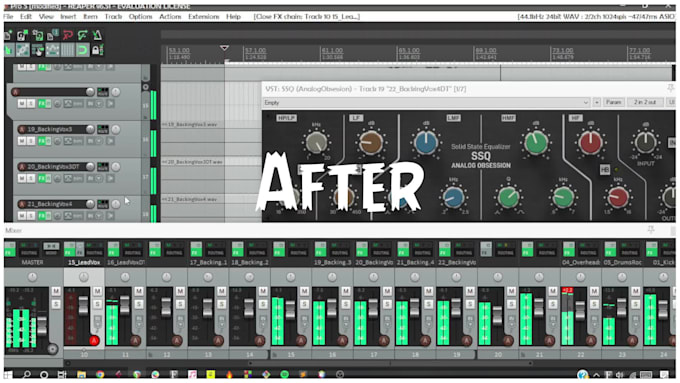Click the mixer horizontal scrollbar
680x383 pixels.
[x=390, y=363]
